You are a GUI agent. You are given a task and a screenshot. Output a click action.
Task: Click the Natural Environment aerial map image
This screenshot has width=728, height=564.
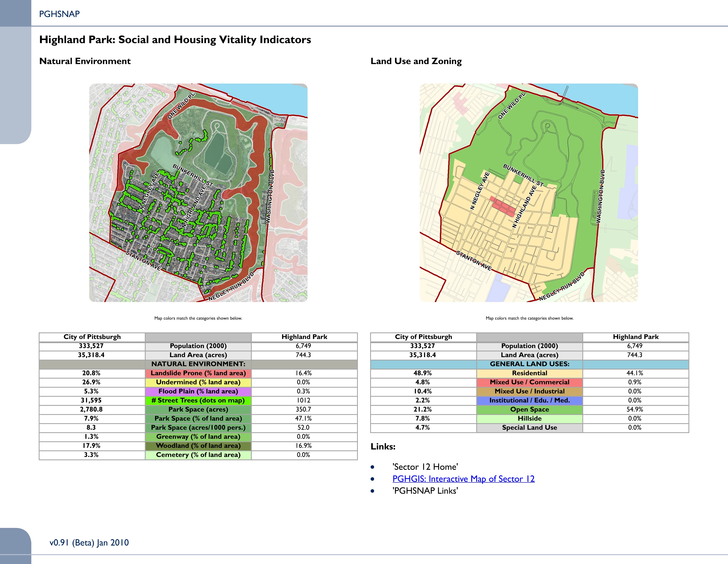pos(198,193)
